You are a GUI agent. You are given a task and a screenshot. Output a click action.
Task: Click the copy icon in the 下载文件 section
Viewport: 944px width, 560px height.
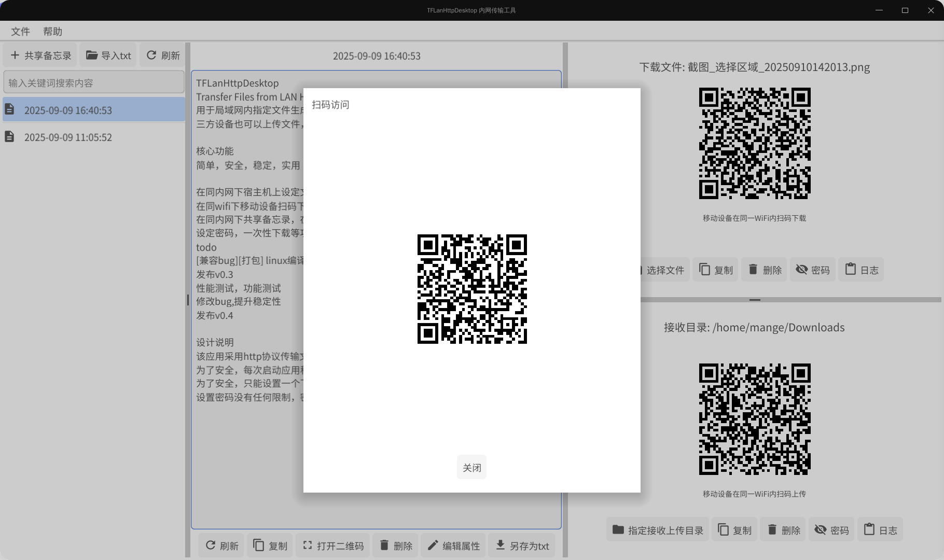pyautogui.click(x=704, y=269)
